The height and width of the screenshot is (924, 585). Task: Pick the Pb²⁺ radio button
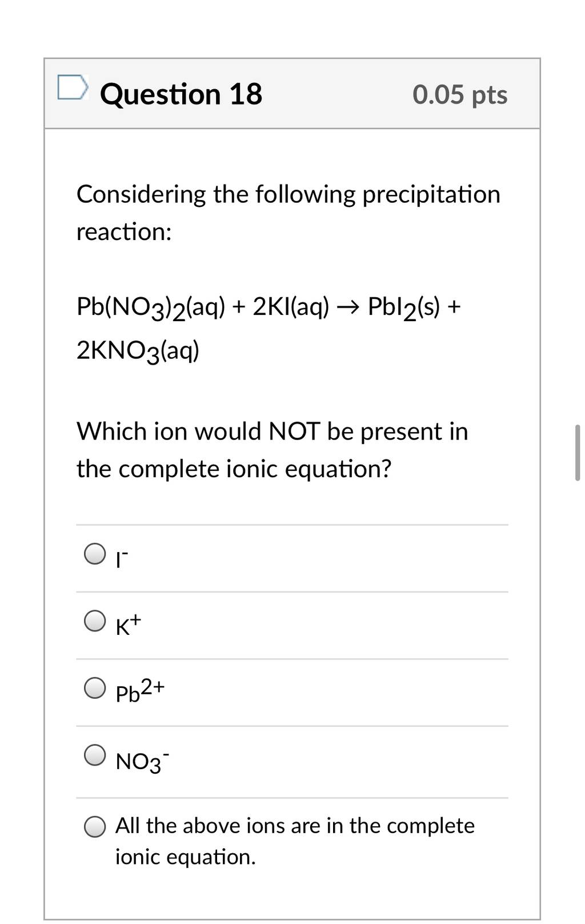coord(95,688)
